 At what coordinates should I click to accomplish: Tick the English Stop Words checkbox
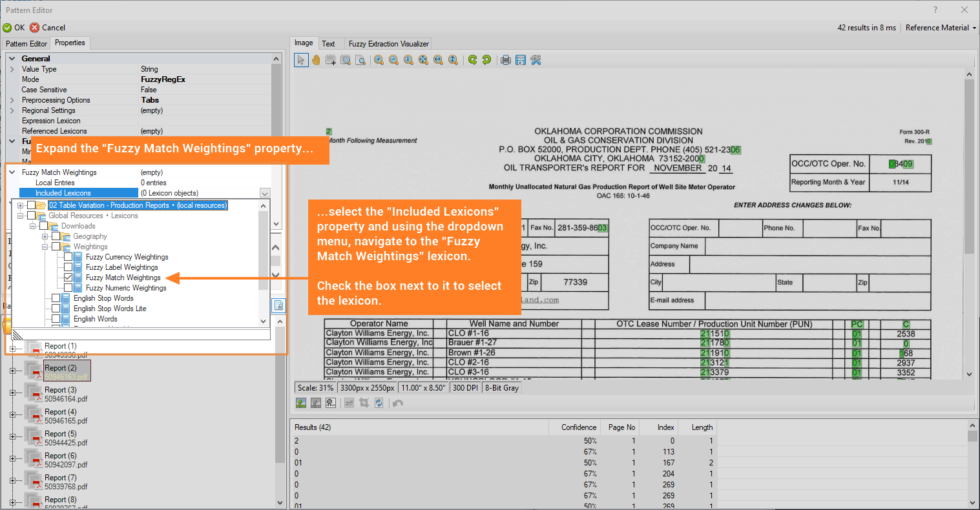pyautogui.click(x=56, y=298)
